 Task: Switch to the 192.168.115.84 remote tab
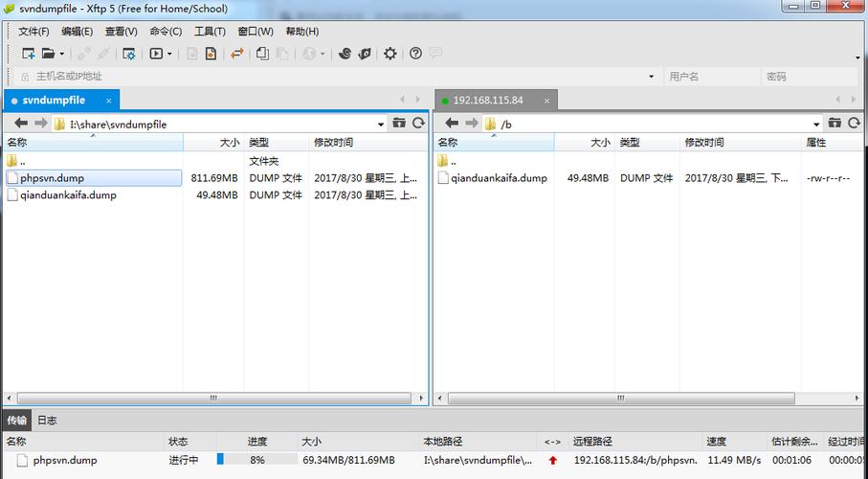488,101
